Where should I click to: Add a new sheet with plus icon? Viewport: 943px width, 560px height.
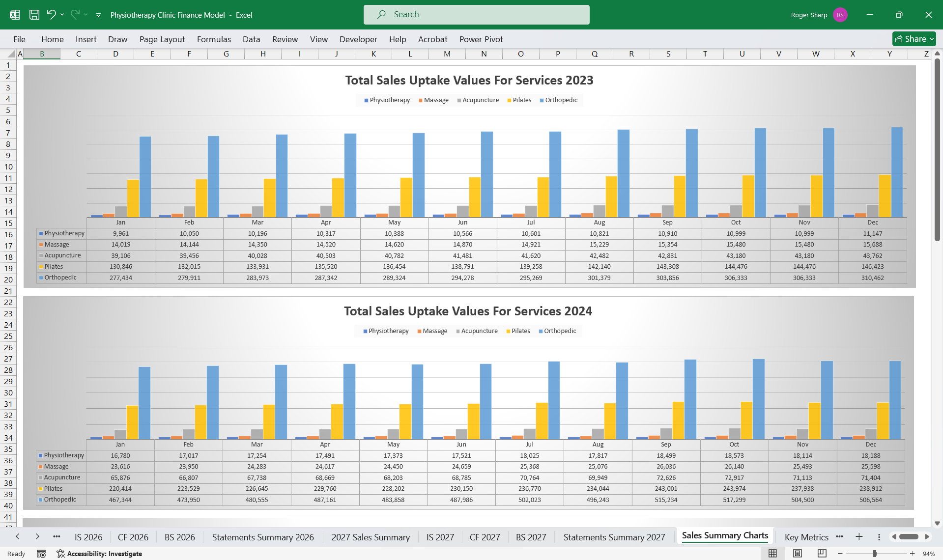(x=859, y=537)
